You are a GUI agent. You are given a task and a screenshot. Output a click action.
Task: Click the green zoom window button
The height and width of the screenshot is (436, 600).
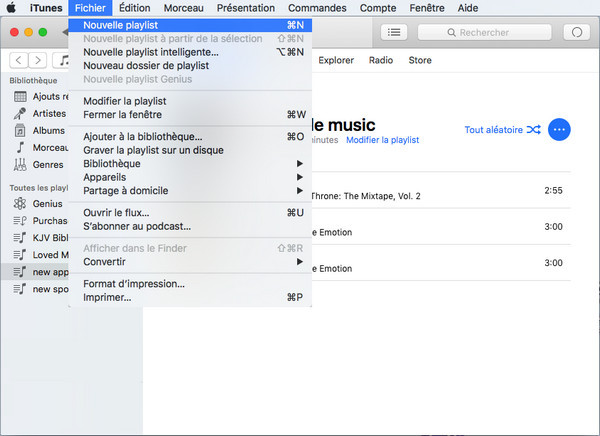[x=43, y=32]
